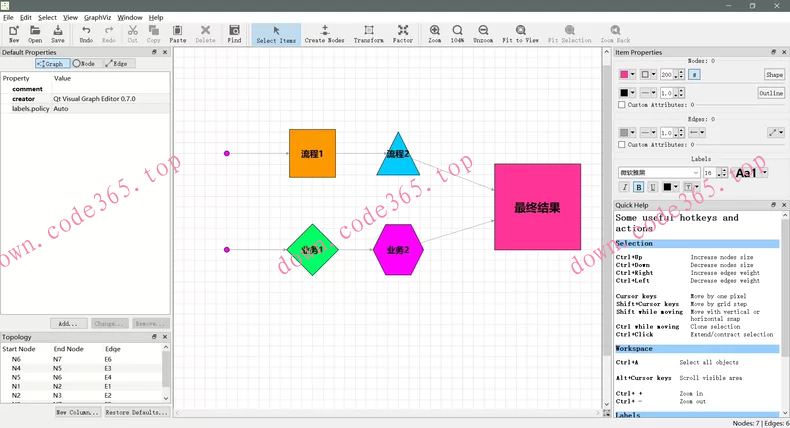The height and width of the screenshot is (428, 790).
Task: Switch to the Edge properties tab
Action: click(x=116, y=63)
